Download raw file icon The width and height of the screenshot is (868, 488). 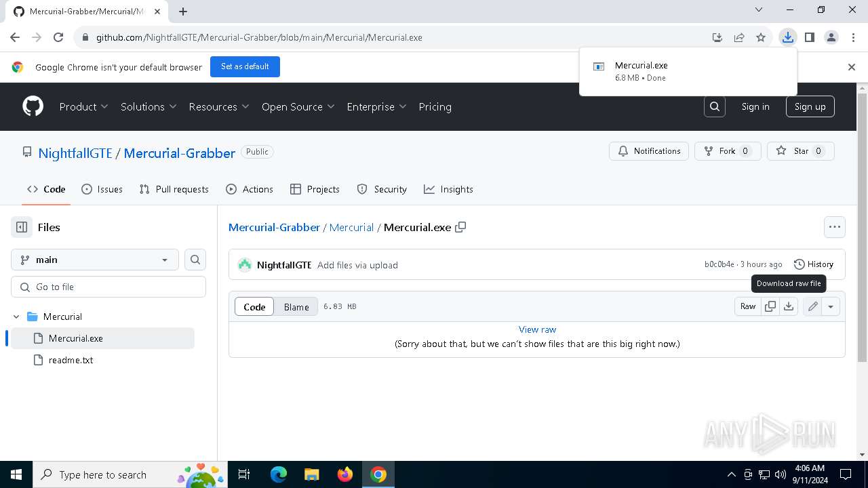[x=789, y=306]
